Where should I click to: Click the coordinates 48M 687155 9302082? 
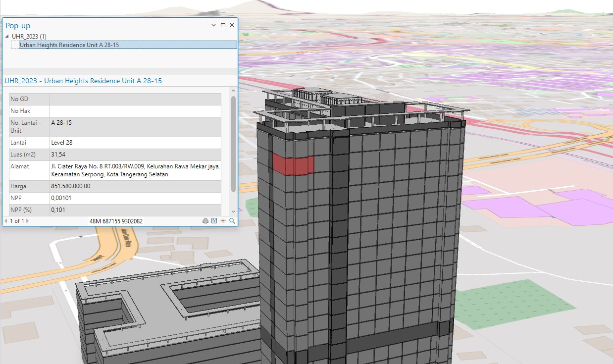[116, 221]
